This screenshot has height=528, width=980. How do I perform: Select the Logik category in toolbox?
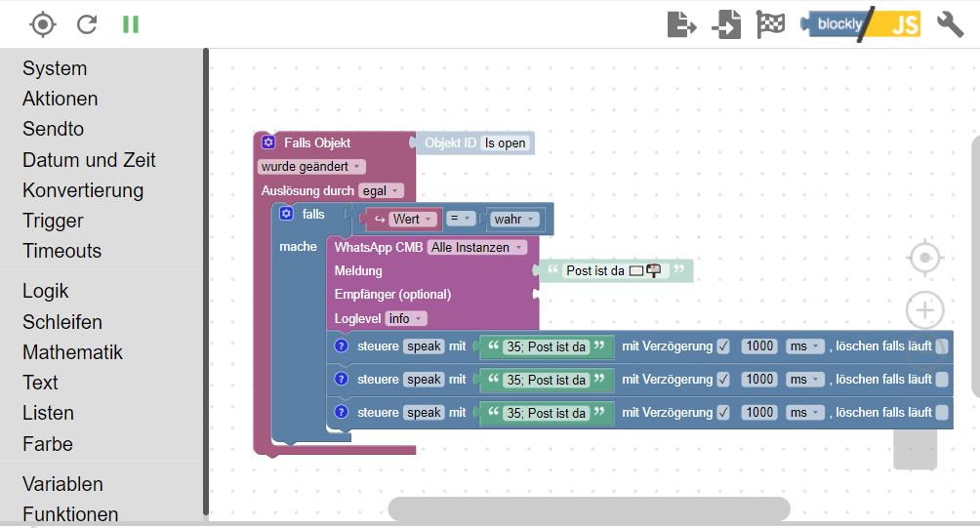click(x=46, y=291)
